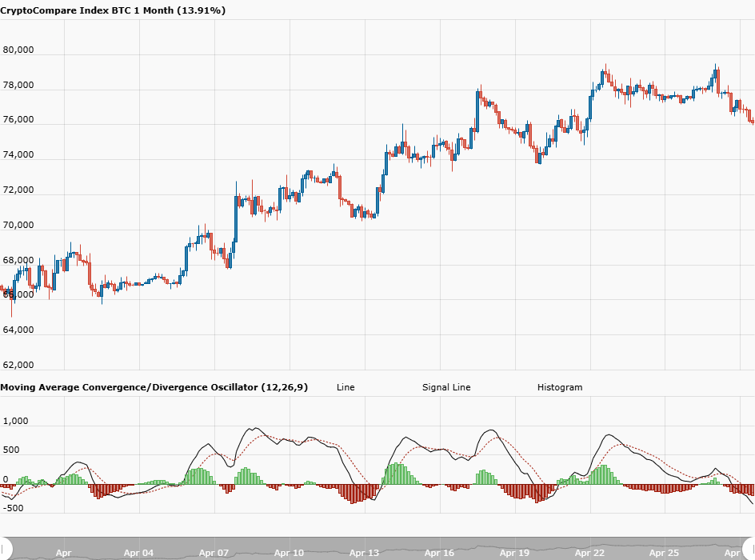Click the left handle of the range scrollbar
This screenshot has height=560, width=755.
pos(6,548)
